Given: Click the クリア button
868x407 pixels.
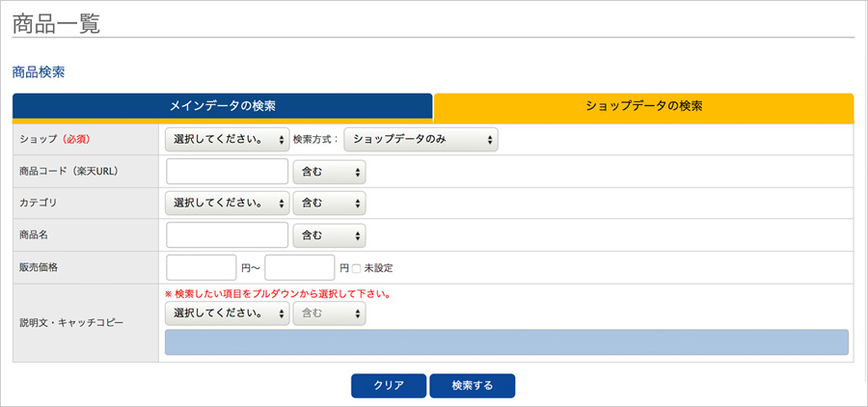Looking at the screenshot, I should point(389,386).
